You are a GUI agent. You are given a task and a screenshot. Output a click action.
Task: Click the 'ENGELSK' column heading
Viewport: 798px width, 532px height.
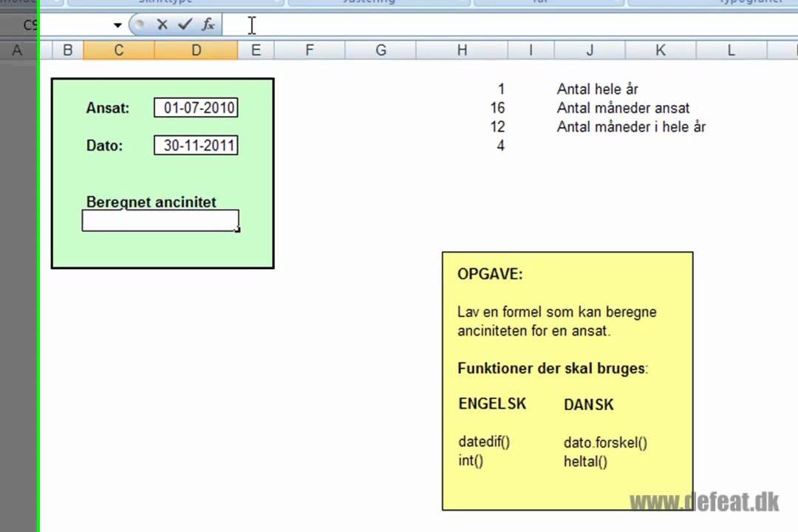point(492,403)
